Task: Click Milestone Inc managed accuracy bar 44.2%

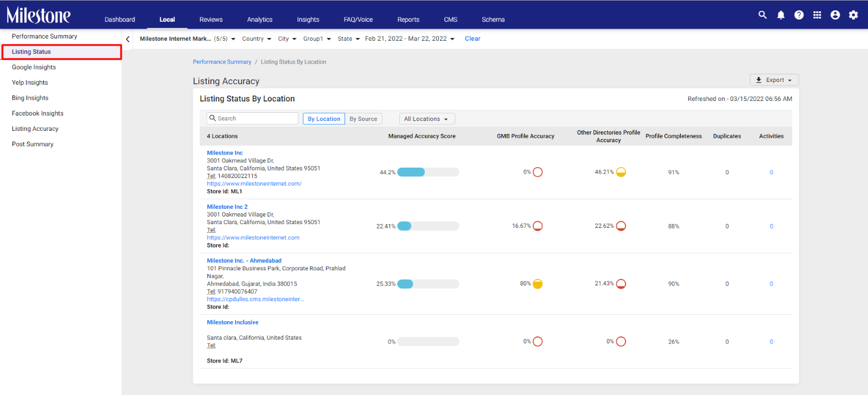Action: (428, 172)
